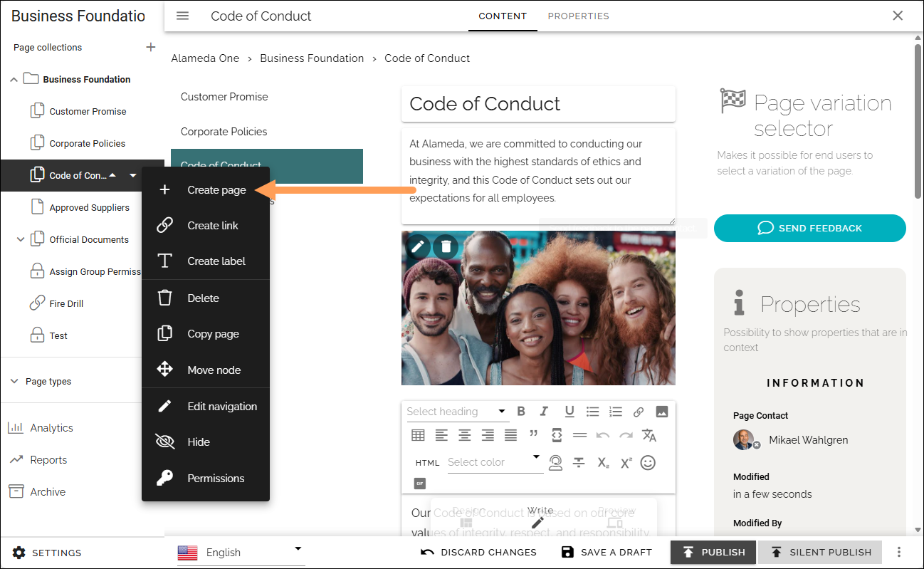The image size is (924, 569).
Task: Expand the Page types section
Action: point(14,382)
